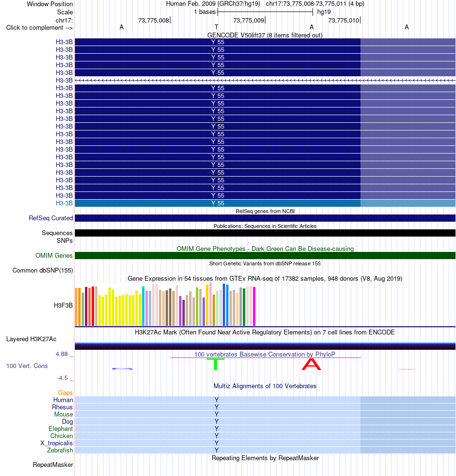The height and width of the screenshot is (476, 456).
Task: Open the H3K27Ac Mark ENCODE track title
Action: [x=265, y=332]
